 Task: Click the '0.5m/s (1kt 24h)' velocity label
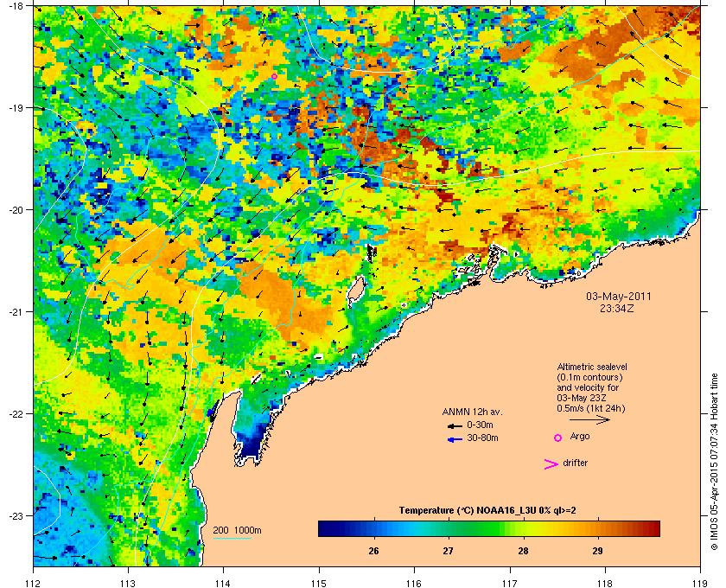click(591, 408)
